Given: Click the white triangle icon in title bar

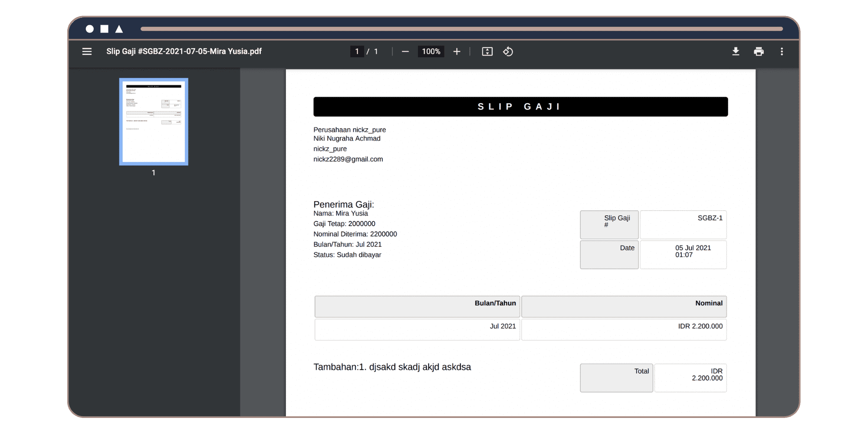Looking at the screenshot, I should point(119,29).
